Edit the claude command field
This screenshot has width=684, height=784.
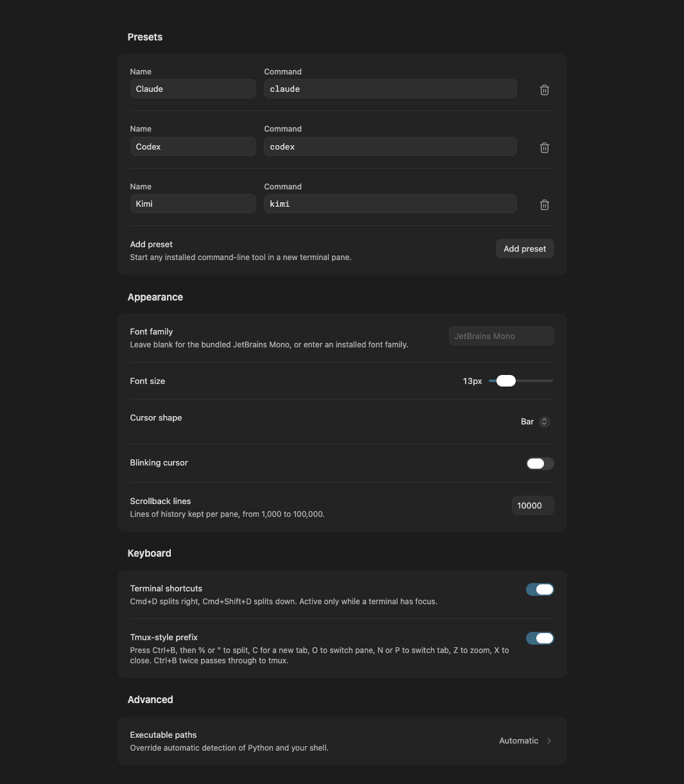pos(390,89)
